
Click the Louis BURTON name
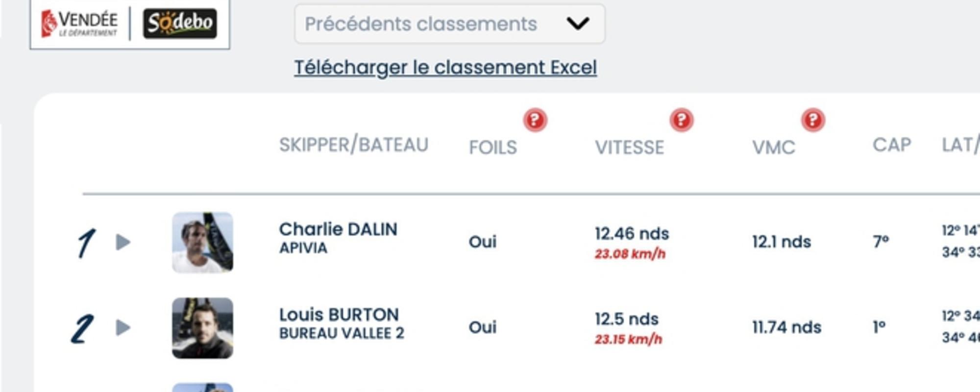[339, 314]
